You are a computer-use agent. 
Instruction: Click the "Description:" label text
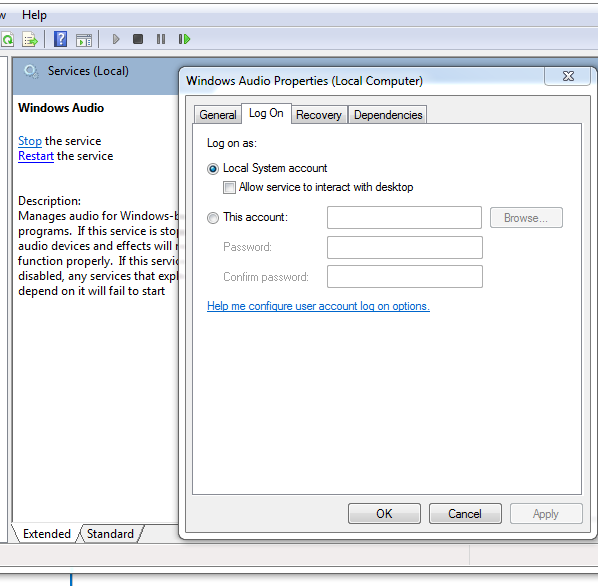pyautogui.click(x=50, y=201)
